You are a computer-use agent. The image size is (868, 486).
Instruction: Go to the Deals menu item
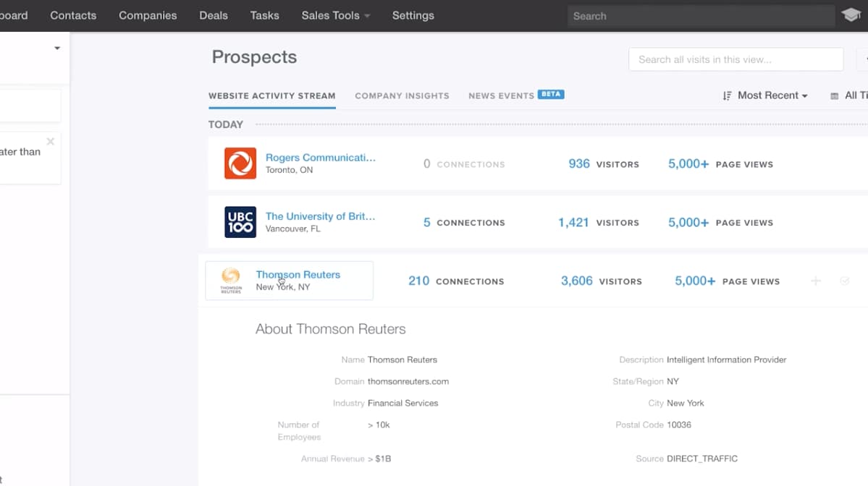(214, 15)
